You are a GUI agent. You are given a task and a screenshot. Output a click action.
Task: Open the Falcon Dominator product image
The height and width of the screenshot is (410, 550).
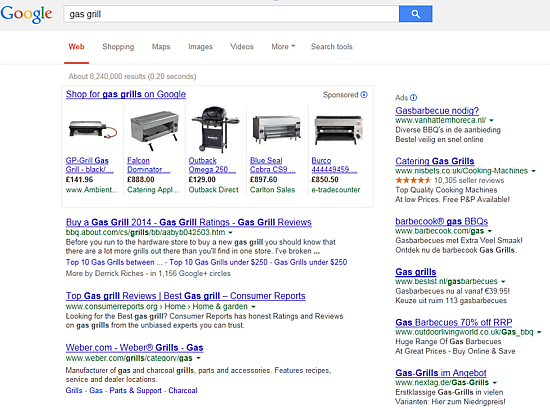coord(154,130)
